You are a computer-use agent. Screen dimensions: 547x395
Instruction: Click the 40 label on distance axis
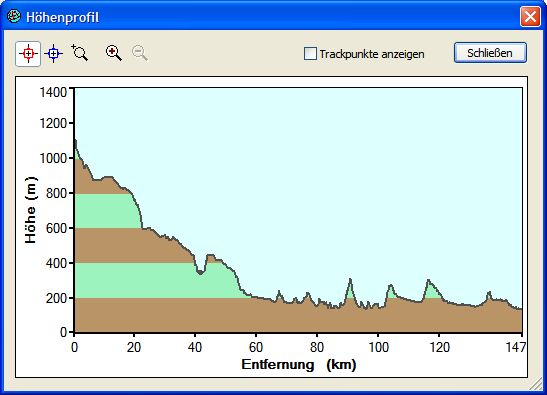(x=195, y=347)
